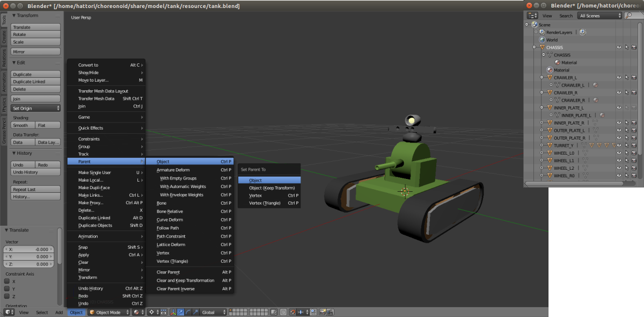
Task: Click the 3D manipulator toggle icon
Action: pos(173,312)
